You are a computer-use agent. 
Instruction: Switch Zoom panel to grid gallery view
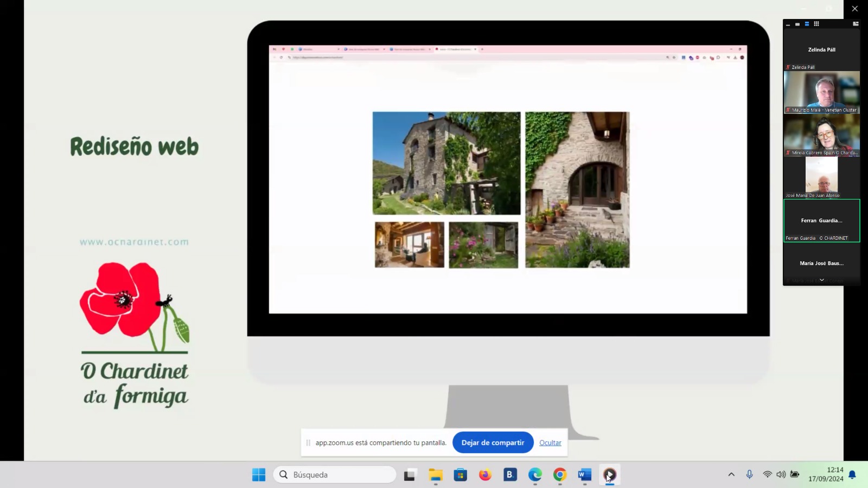pos(816,24)
